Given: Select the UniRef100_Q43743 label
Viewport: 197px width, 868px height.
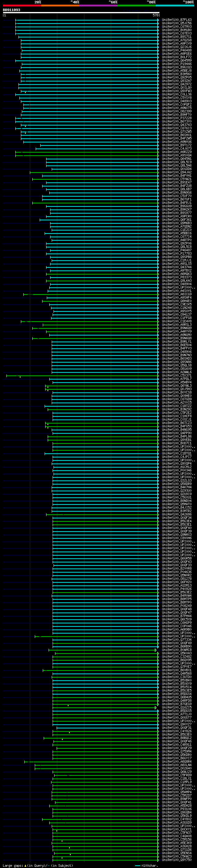Looking at the screenshot, I should tap(177, 125).
